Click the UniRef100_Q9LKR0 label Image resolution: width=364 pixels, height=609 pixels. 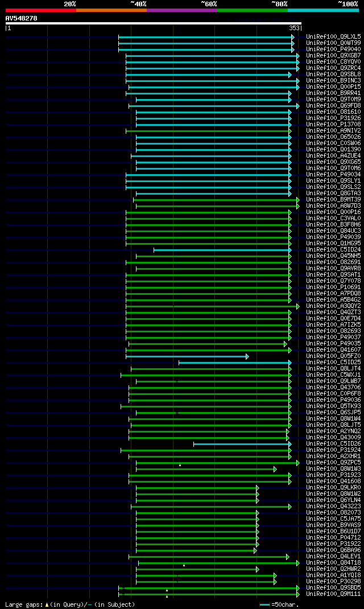(x=333, y=487)
